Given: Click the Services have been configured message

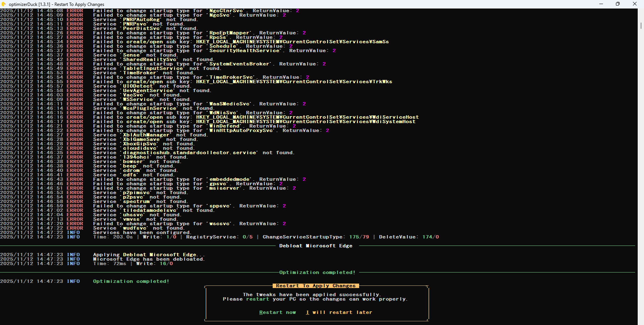Looking at the screenshot, I should pyautogui.click(x=142, y=233).
